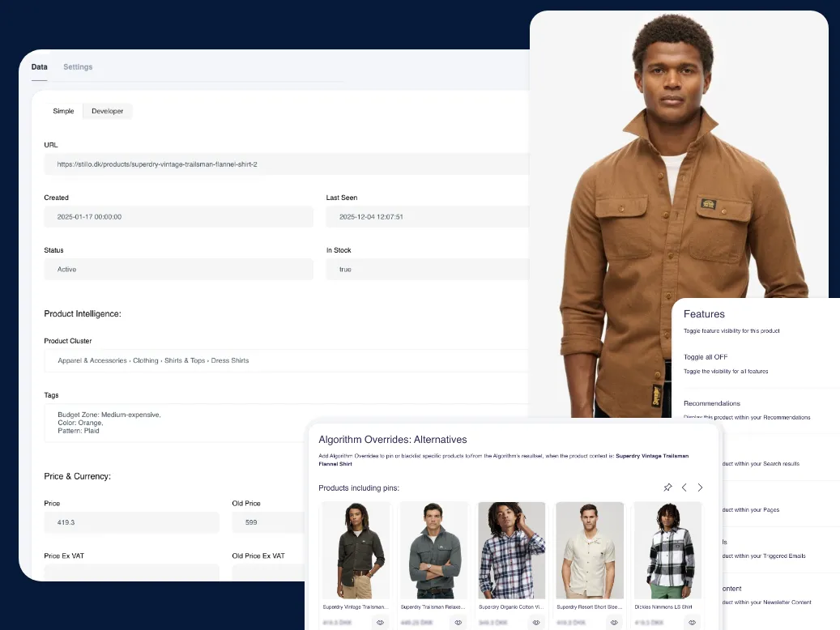Image resolution: width=840 pixels, height=630 pixels.
Task: Advance the products carousel with the right arrow
Action: point(701,487)
